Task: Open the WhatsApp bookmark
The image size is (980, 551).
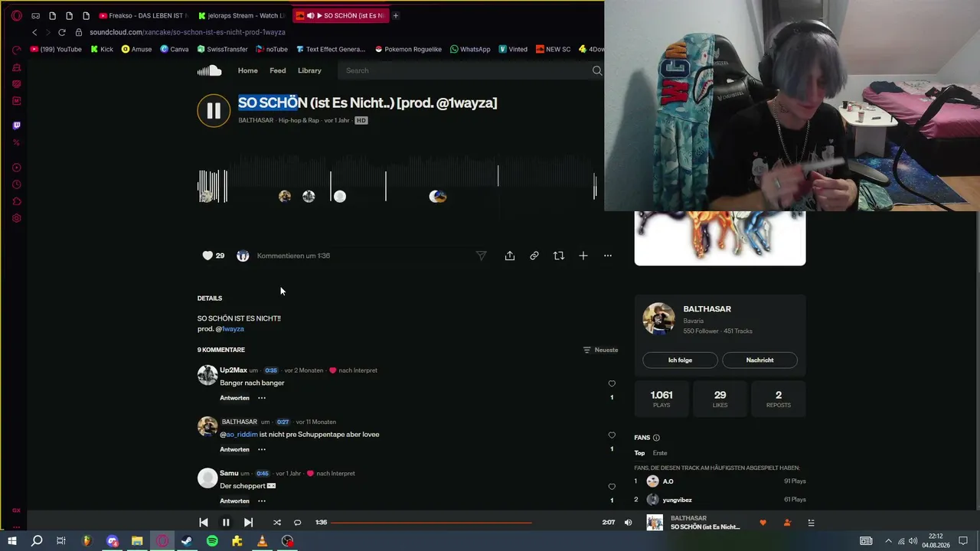Action: (x=470, y=49)
